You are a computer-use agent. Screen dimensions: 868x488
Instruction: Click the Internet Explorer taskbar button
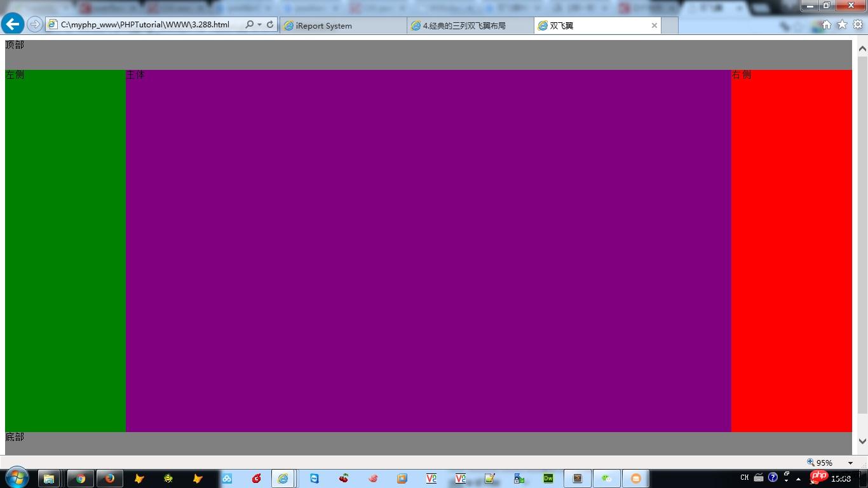coord(283,478)
